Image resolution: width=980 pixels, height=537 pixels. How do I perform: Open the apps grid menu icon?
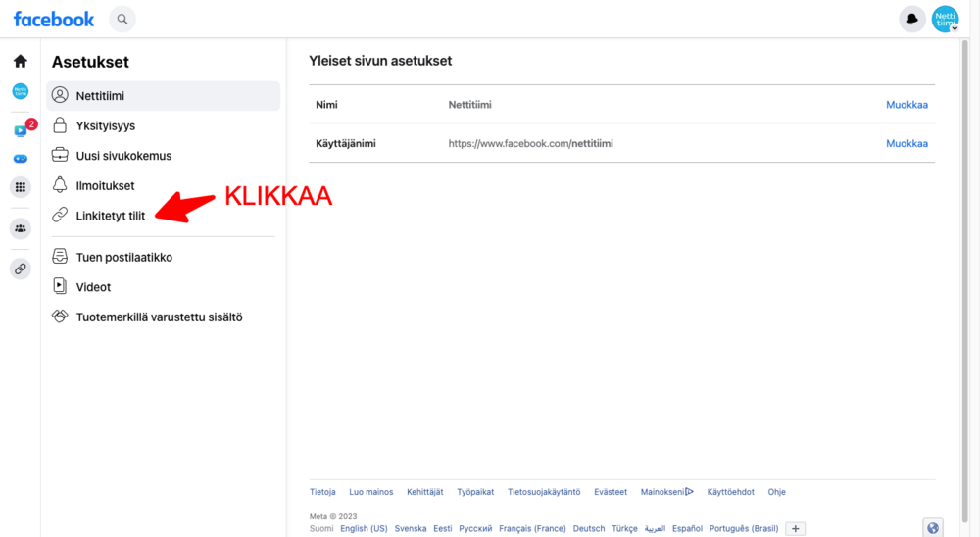tap(21, 187)
